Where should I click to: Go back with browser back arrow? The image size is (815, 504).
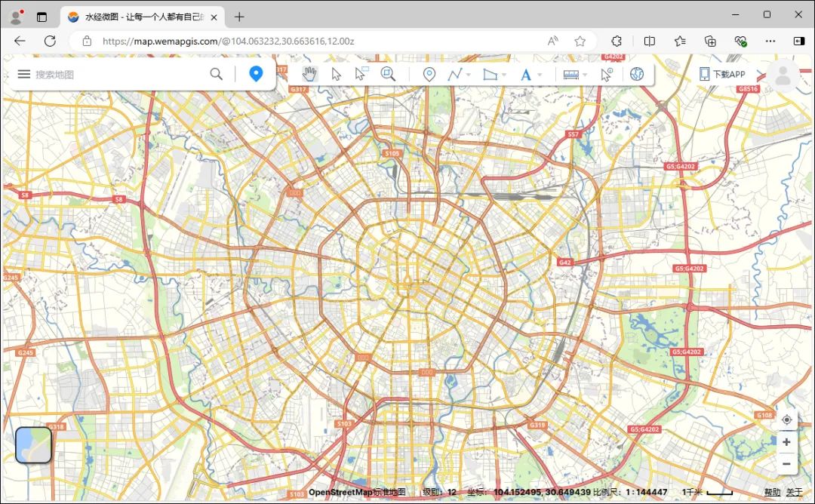pyautogui.click(x=20, y=41)
